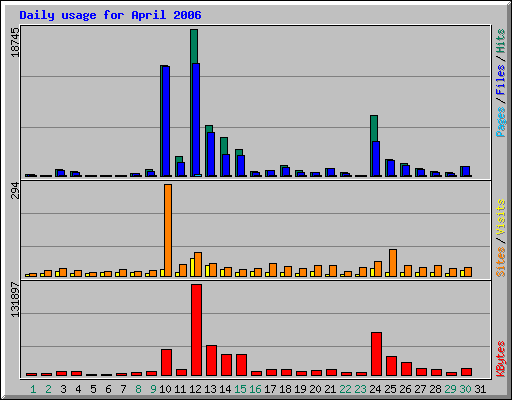Click the day 15 axis label
The width and height of the screenshot is (512, 400).
240,389
